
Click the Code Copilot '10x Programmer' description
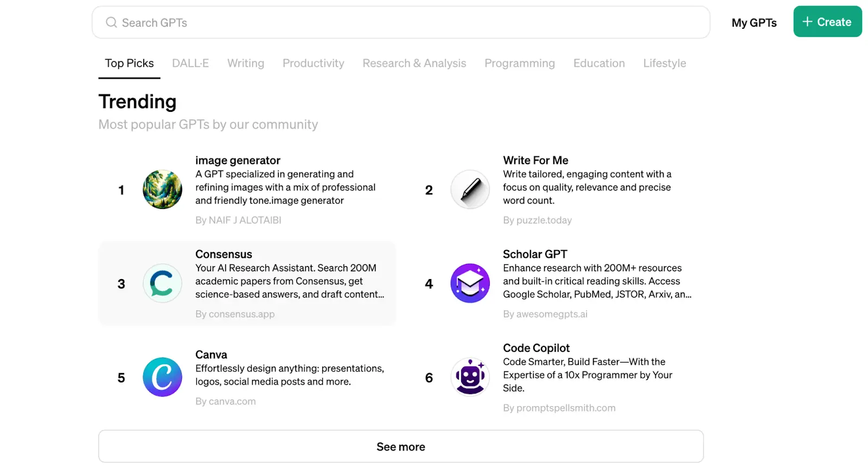point(588,375)
